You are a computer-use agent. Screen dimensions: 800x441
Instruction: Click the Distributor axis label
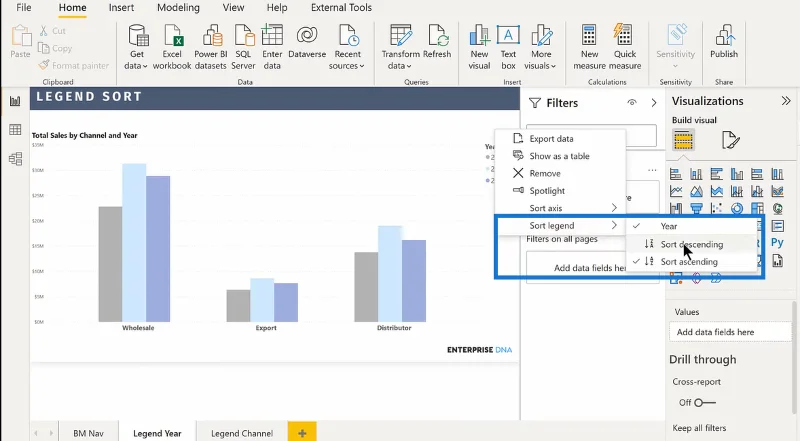(x=394, y=328)
